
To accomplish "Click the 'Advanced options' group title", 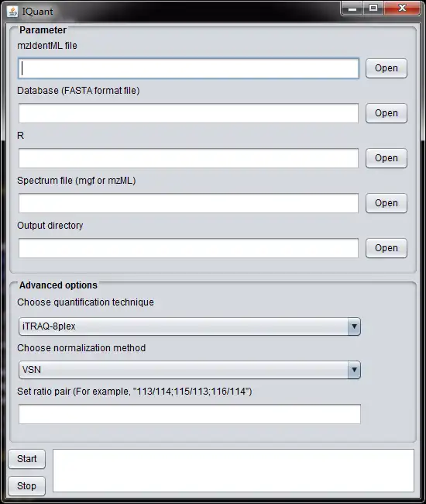I will tap(58, 285).
